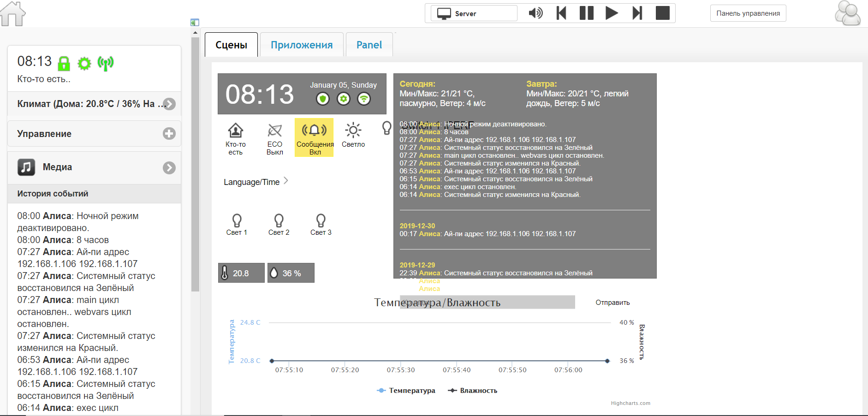Image resolution: width=868 pixels, height=416 pixels.
Task: Toggle the Влажность series in chart legend
Action: coord(472,390)
